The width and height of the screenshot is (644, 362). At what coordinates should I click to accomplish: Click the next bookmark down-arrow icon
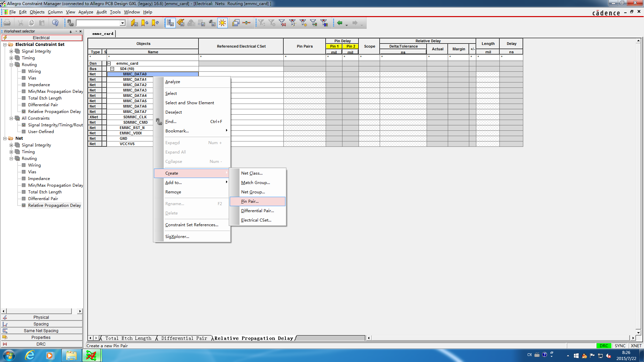[x=145, y=23]
